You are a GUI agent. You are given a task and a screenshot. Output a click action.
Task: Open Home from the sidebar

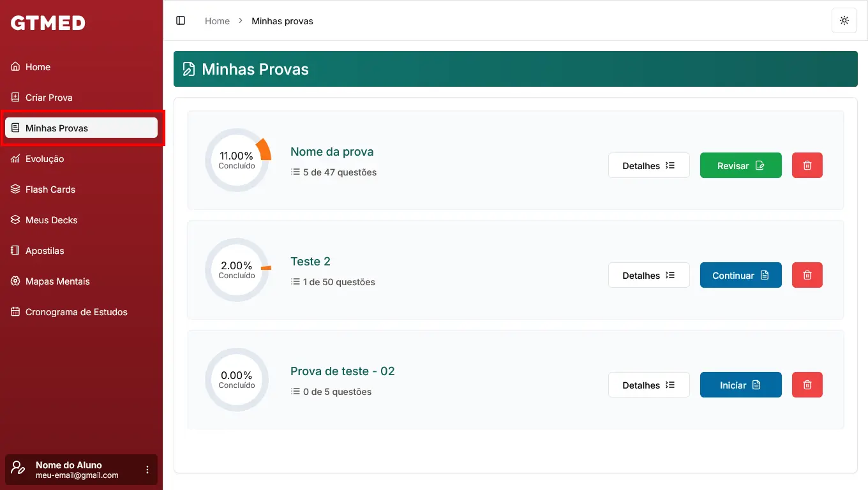click(x=38, y=67)
